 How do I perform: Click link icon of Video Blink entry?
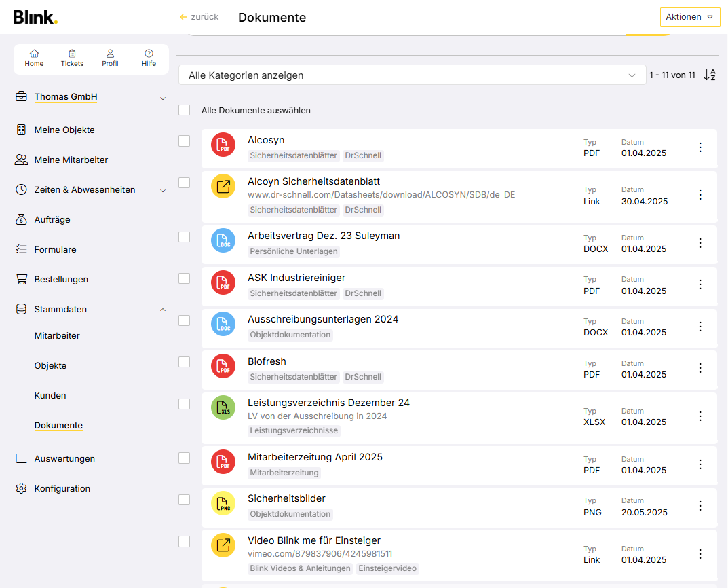click(223, 545)
